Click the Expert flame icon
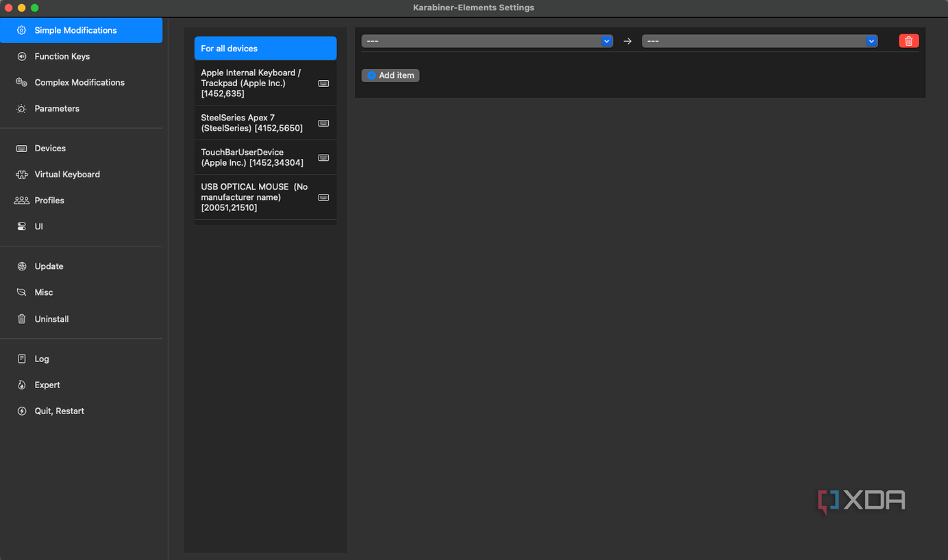Viewport: 948px width, 560px height. pyautogui.click(x=21, y=384)
